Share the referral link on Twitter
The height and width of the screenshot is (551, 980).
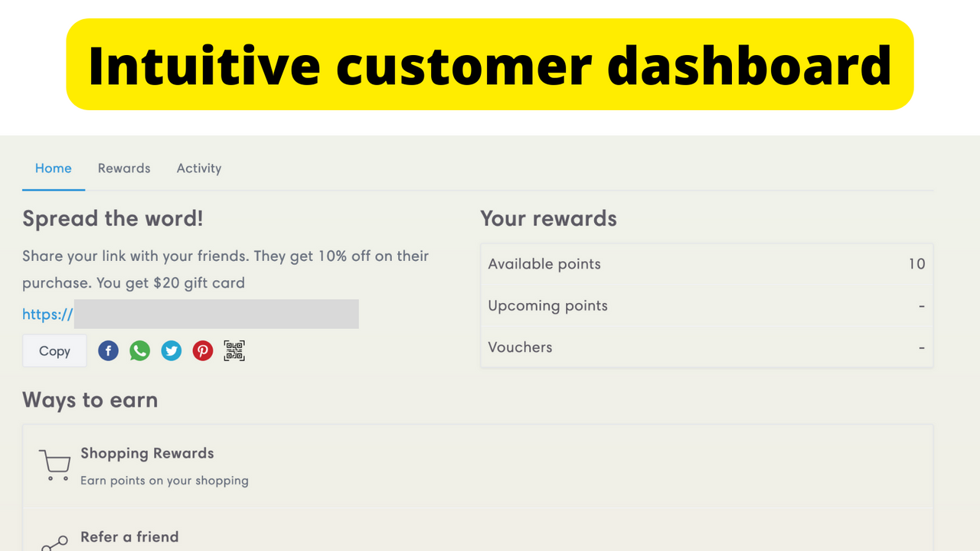[171, 350]
